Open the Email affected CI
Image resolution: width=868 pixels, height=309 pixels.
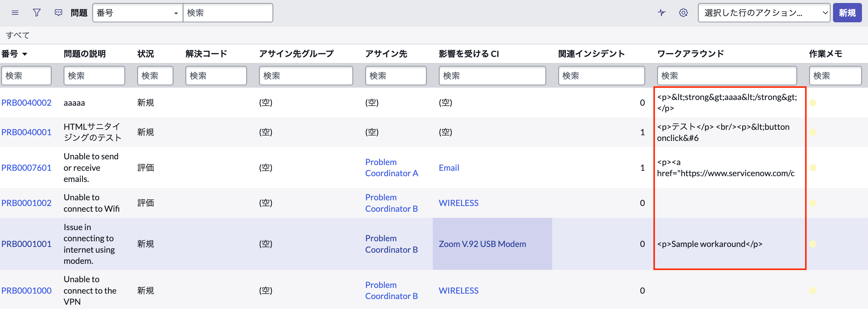click(x=448, y=168)
